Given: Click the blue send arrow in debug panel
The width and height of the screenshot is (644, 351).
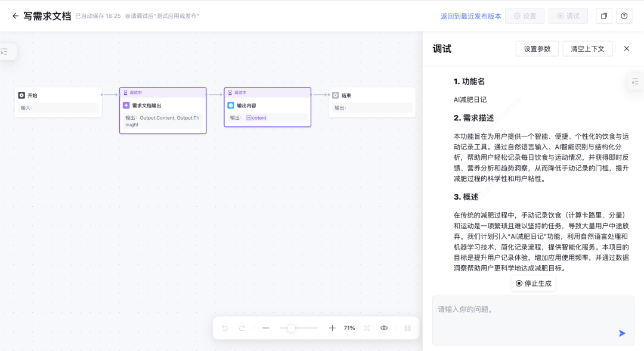Looking at the screenshot, I should pyautogui.click(x=621, y=333).
